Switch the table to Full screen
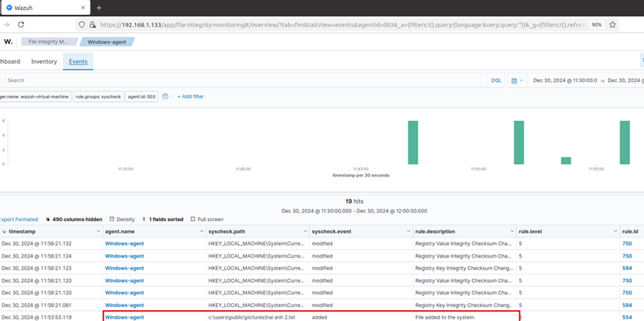 tap(207, 219)
